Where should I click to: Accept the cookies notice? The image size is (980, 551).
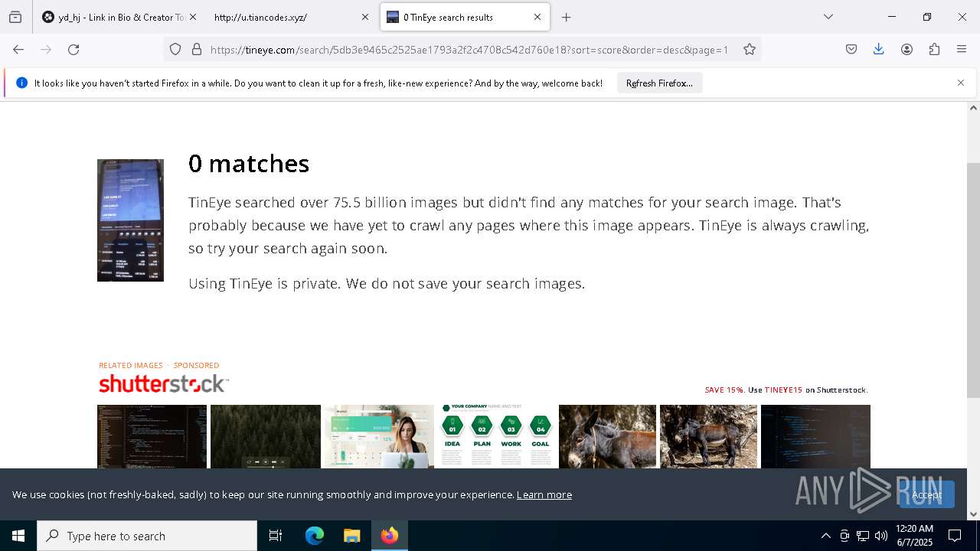[927, 494]
